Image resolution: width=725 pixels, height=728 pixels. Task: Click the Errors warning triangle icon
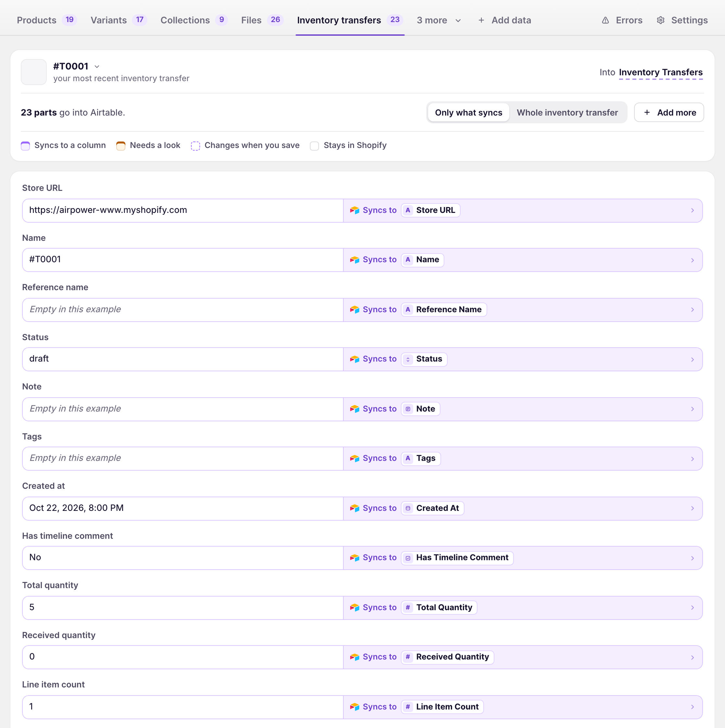[605, 20]
